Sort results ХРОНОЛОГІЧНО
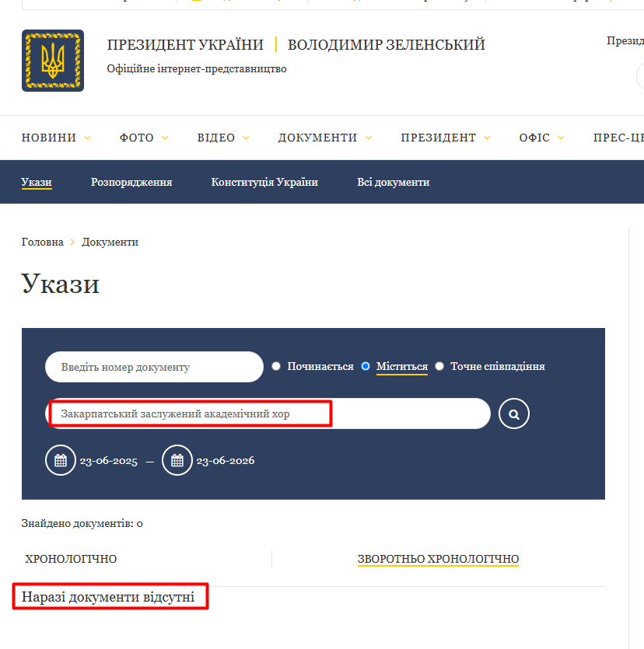644x649 pixels. click(x=71, y=559)
